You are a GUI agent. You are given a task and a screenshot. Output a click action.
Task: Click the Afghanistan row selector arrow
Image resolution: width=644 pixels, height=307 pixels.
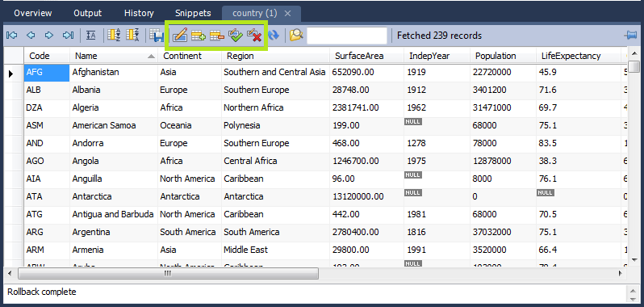click(x=11, y=74)
